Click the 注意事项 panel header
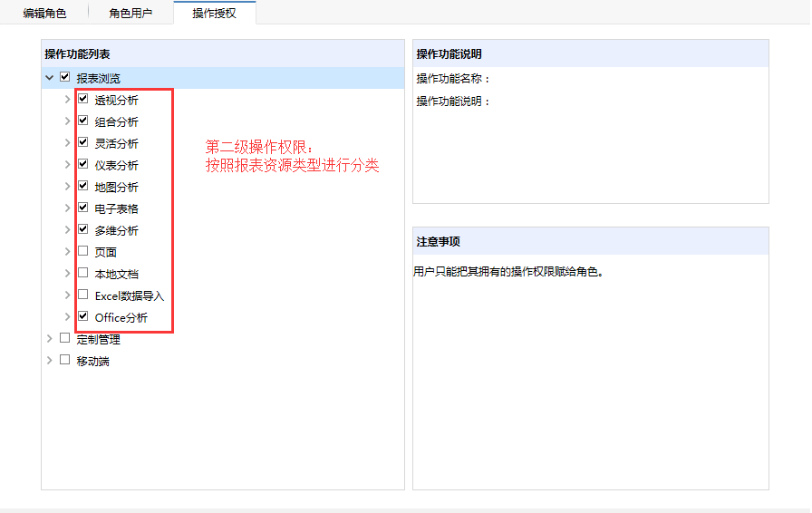812x513 pixels. [590, 241]
